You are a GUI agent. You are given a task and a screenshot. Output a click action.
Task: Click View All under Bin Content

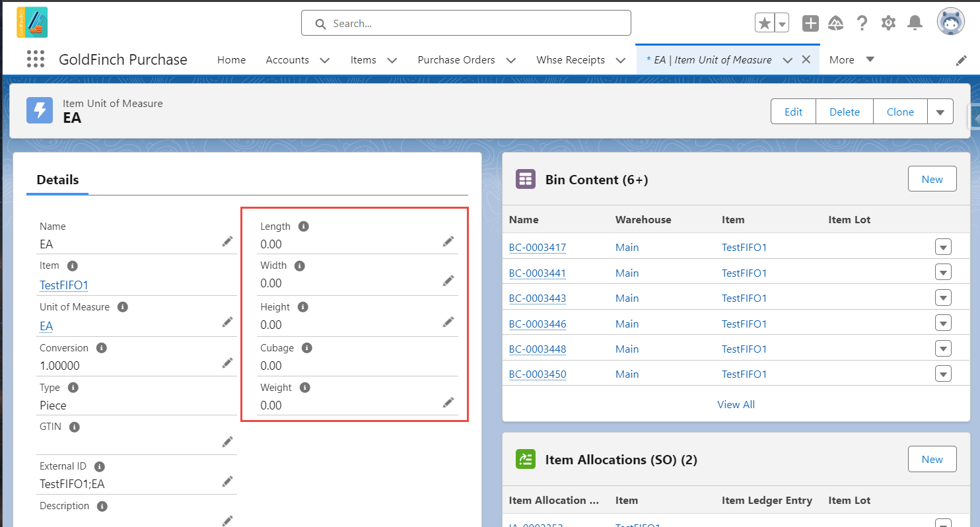click(736, 404)
